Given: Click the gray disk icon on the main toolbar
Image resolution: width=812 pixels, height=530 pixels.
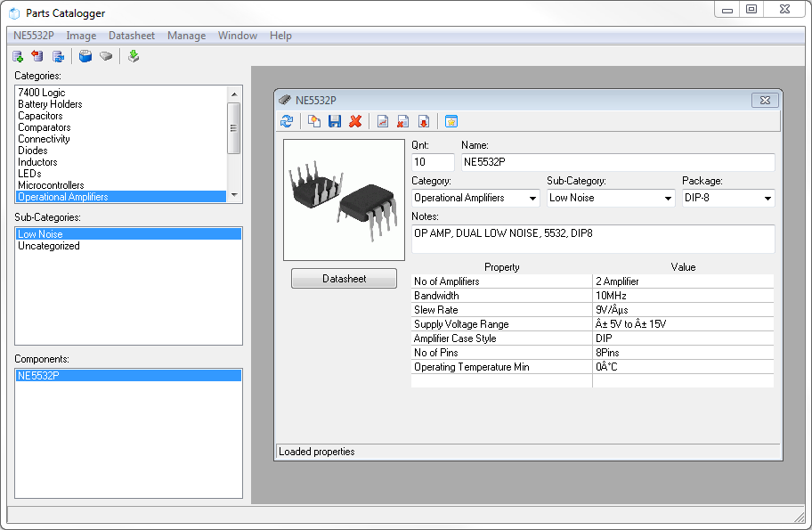Looking at the screenshot, I should (x=105, y=55).
